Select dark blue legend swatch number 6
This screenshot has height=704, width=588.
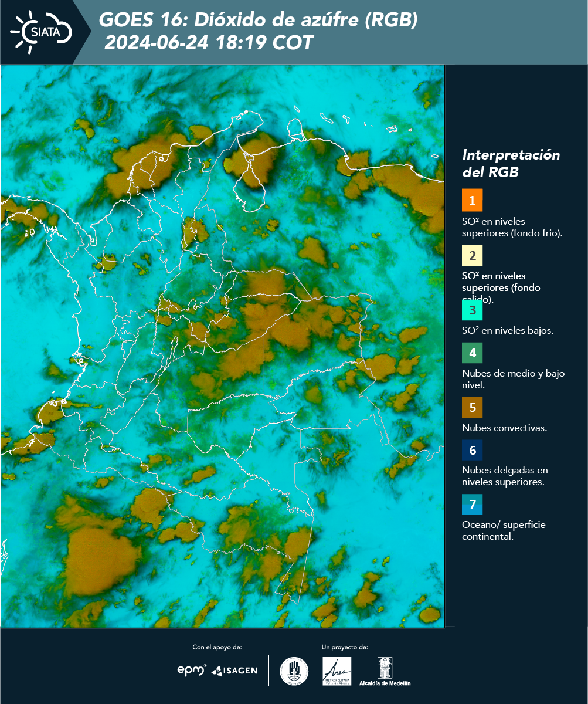472,451
